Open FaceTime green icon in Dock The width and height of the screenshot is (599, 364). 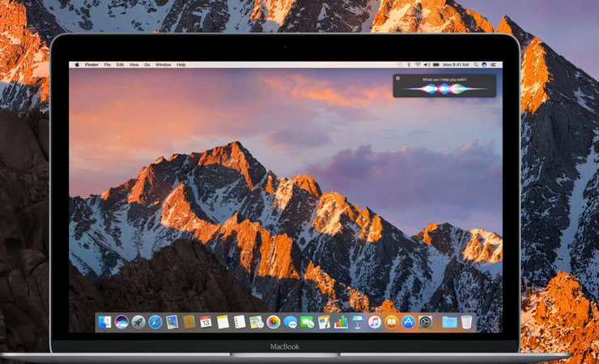(x=307, y=322)
